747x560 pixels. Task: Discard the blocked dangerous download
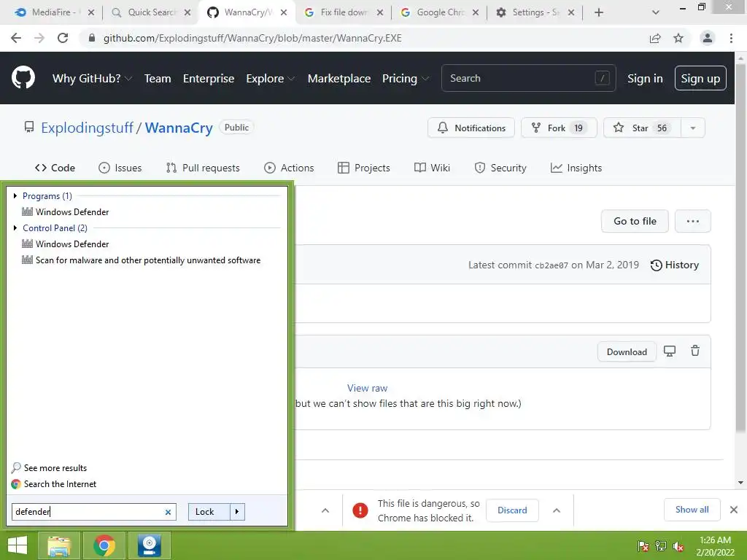click(512, 510)
